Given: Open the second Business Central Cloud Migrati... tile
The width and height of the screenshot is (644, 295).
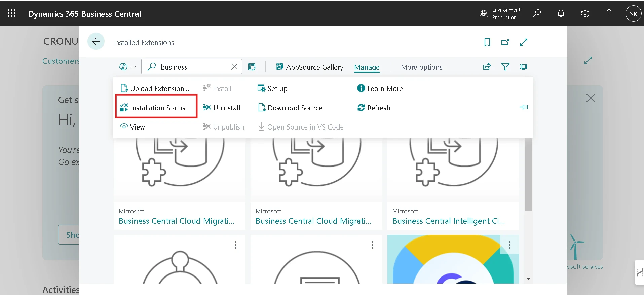Looking at the screenshot, I should click(x=313, y=221).
